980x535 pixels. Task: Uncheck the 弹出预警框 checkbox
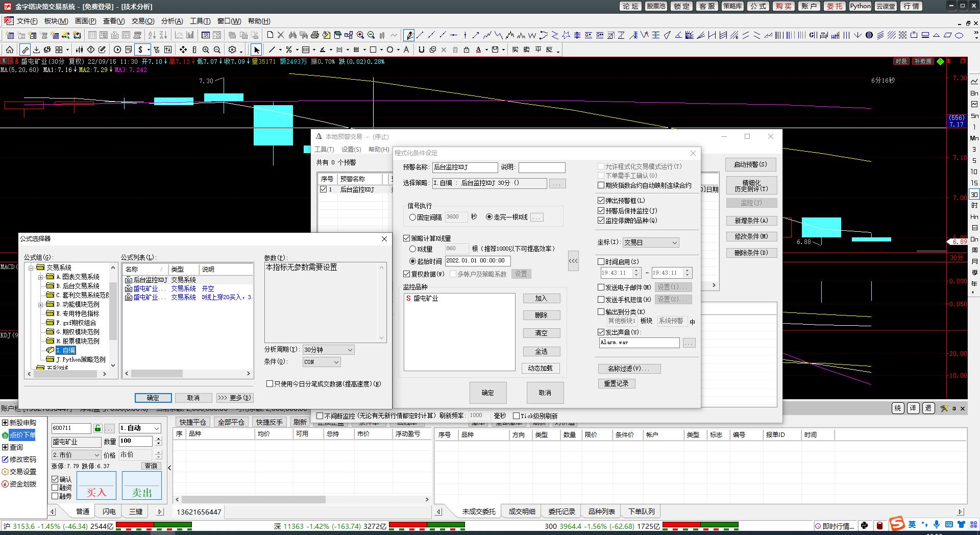(601, 201)
